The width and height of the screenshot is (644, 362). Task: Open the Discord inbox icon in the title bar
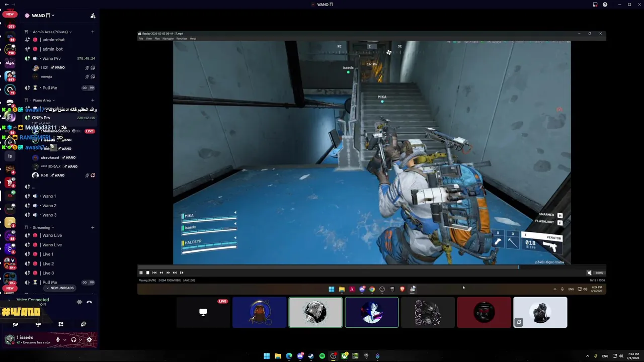coord(595,5)
